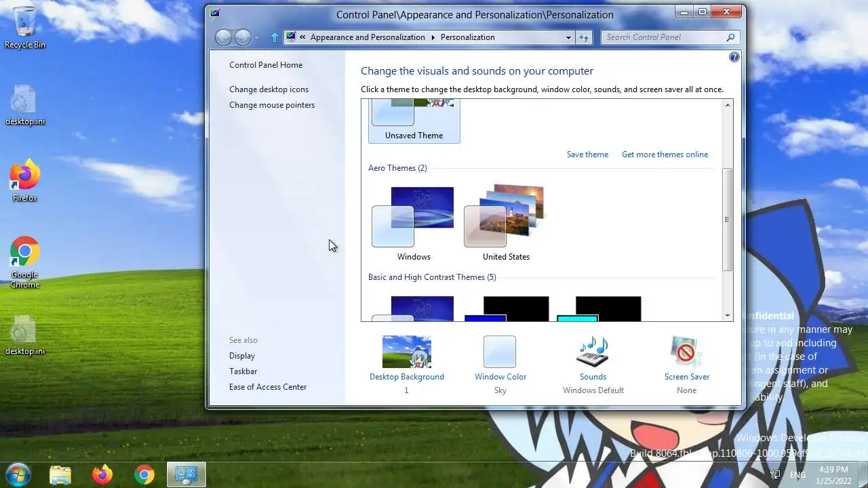Expand the address bar history dropdown
868x488 pixels.
(568, 37)
